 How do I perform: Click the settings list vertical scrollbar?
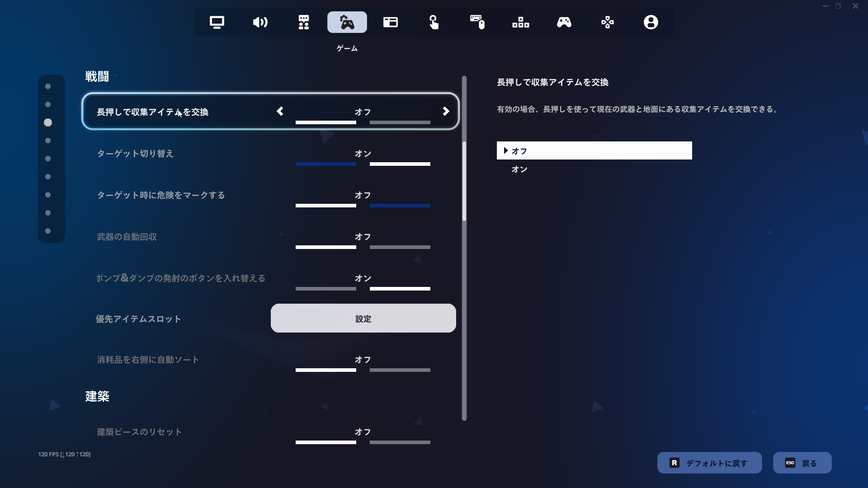(x=464, y=181)
